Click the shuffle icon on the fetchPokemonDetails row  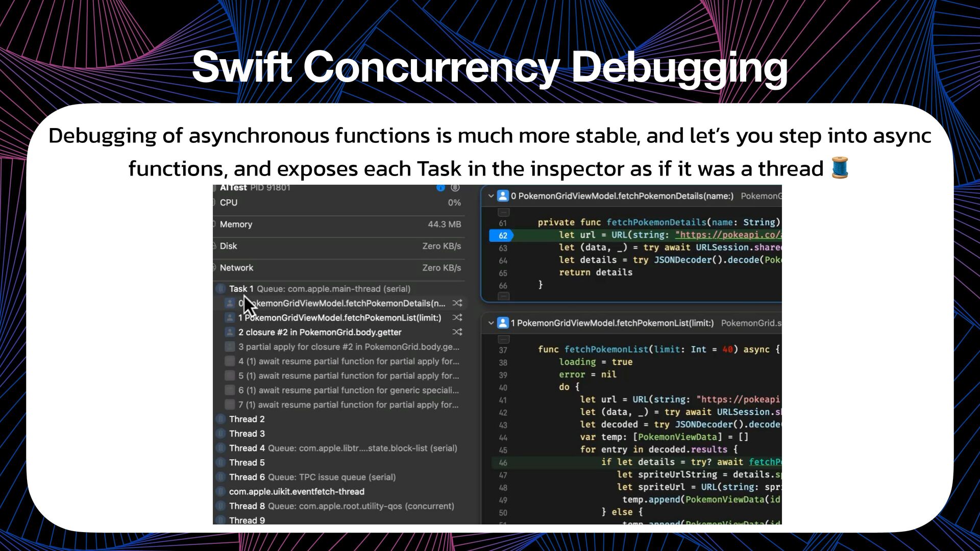tap(457, 303)
